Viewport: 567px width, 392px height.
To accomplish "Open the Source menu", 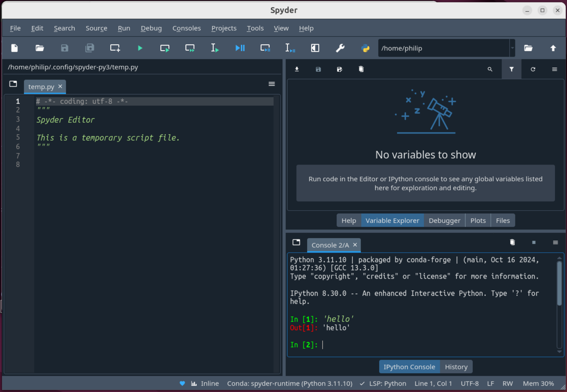I will click(96, 28).
